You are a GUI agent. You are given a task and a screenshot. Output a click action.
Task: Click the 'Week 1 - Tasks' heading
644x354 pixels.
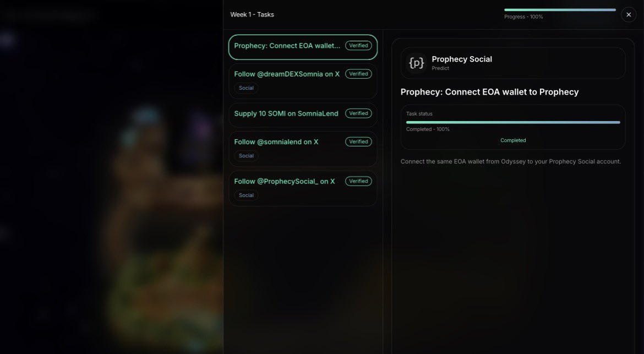(x=252, y=14)
